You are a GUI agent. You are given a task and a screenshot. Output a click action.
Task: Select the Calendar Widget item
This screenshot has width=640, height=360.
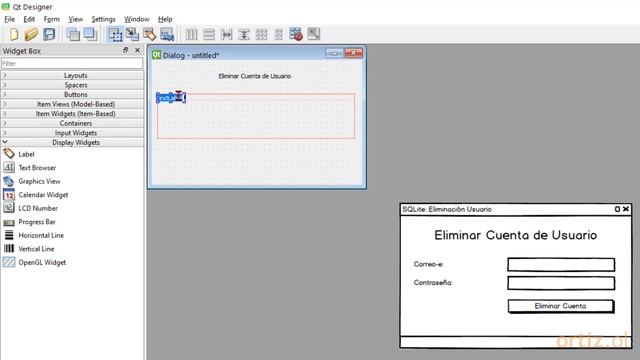coord(43,195)
